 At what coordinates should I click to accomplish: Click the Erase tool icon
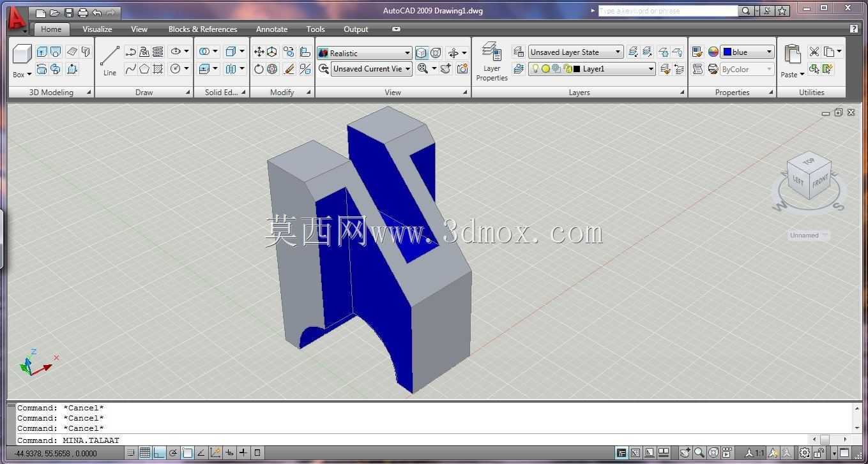(289, 69)
